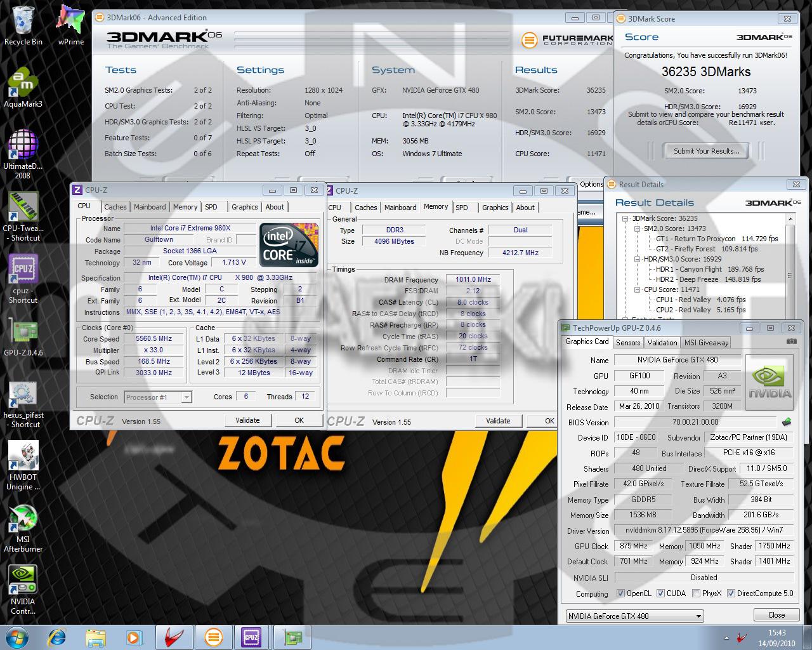Open the MSI Giveaway tab in GPU-Z
The height and width of the screenshot is (650, 812).
(x=706, y=343)
